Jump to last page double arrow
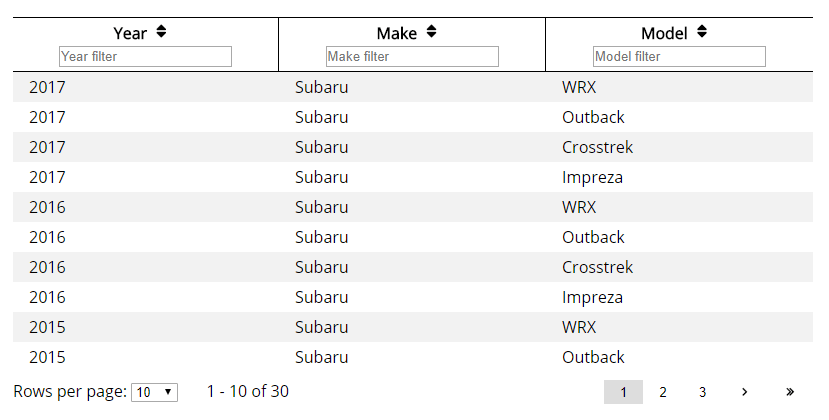This screenshot has width=829, height=420. (790, 392)
